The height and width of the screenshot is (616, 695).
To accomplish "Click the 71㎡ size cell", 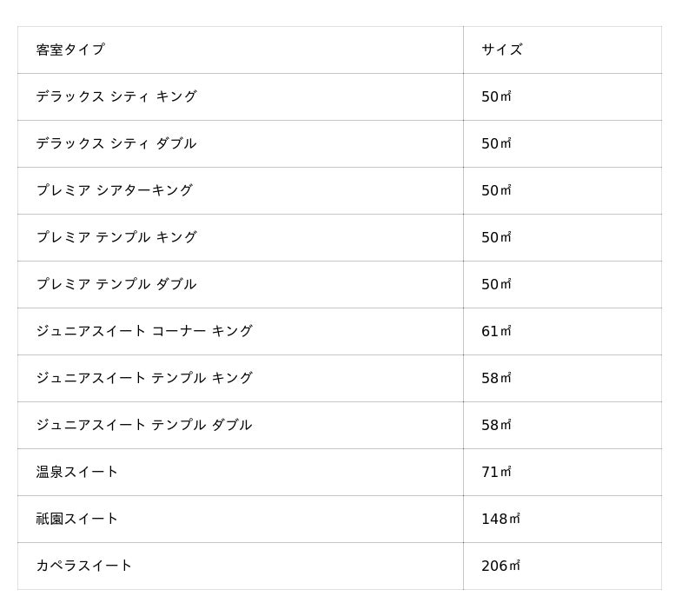I will (496, 472).
